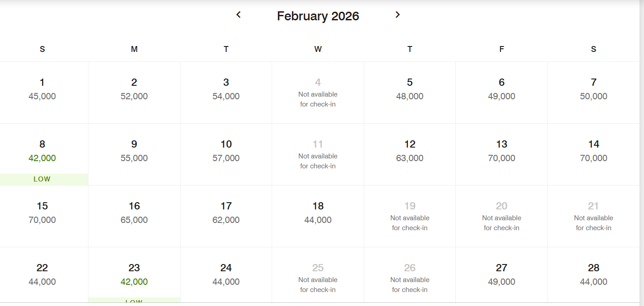Pick February 14 check-in date
This screenshot has height=306, width=644.
pyautogui.click(x=593, y=151)
